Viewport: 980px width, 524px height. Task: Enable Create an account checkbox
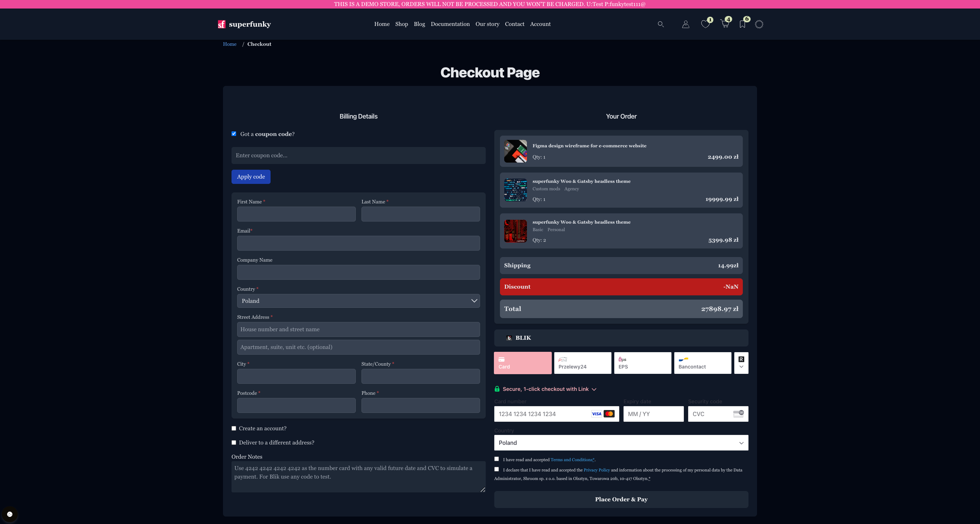click(x=234, y=429)
